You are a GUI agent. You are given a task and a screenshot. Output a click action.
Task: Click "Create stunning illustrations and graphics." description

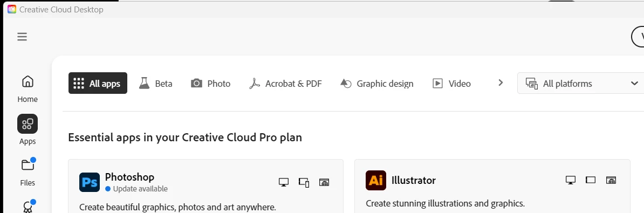pos(445,203)
